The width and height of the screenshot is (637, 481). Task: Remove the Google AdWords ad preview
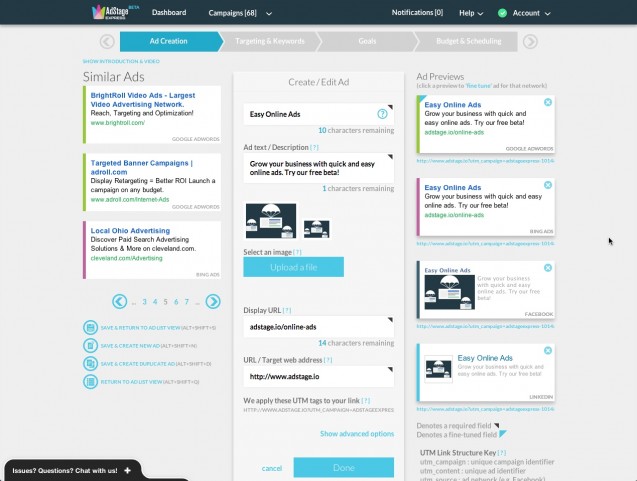pyautogui.click(x=548, y=102)
